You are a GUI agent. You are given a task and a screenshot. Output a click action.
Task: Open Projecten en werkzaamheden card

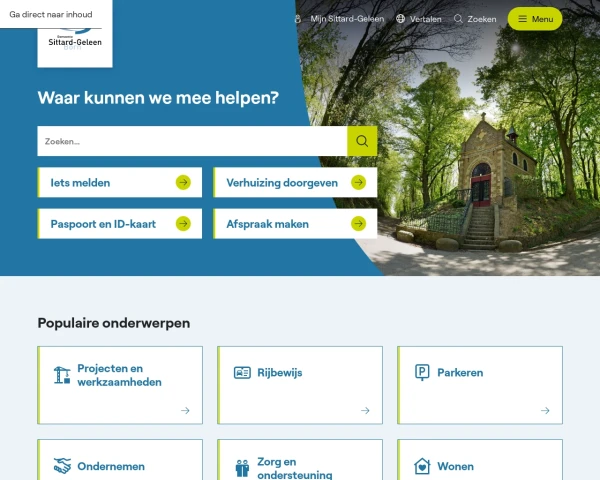tap(120, 385)
